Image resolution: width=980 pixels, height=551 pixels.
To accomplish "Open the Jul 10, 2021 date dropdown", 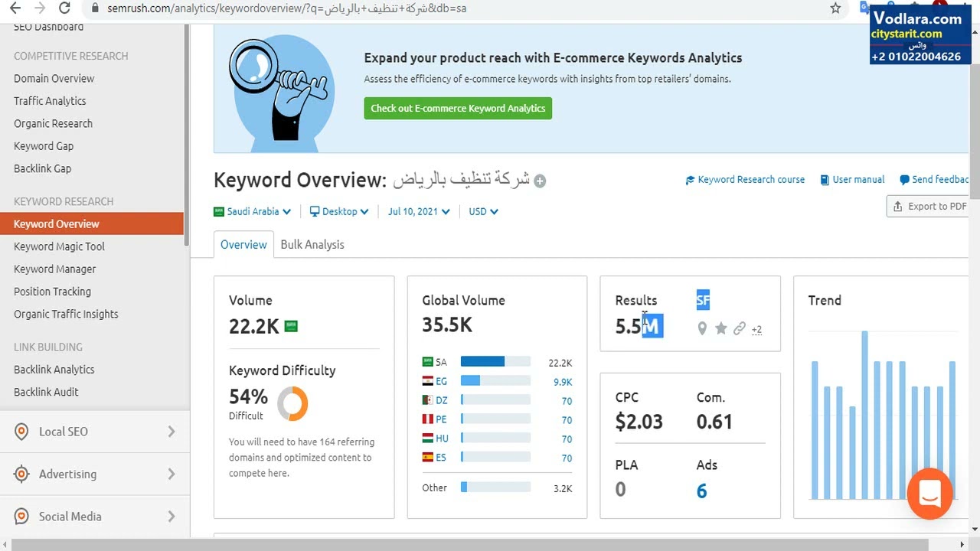I will tap(419, 211).
